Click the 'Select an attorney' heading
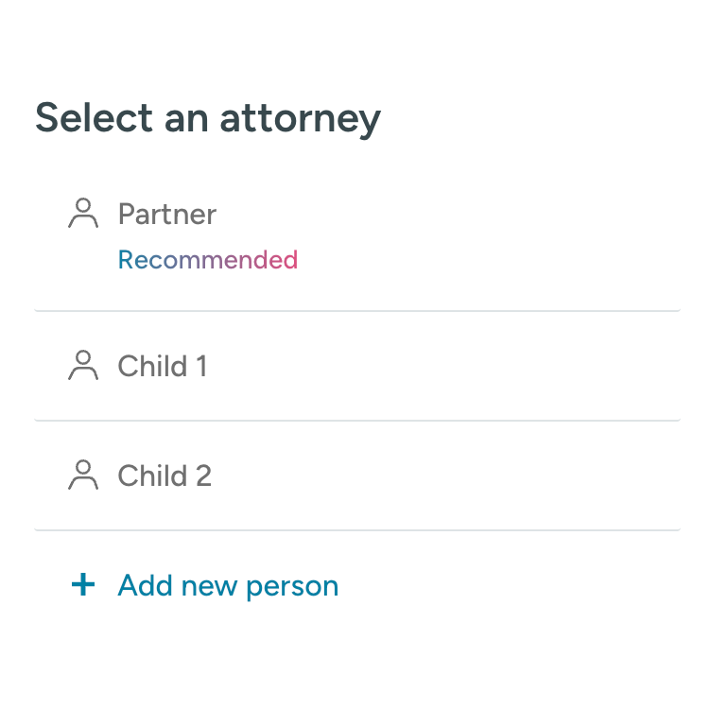This screenshot has width=728, height=726. click(x=208, y=119)
